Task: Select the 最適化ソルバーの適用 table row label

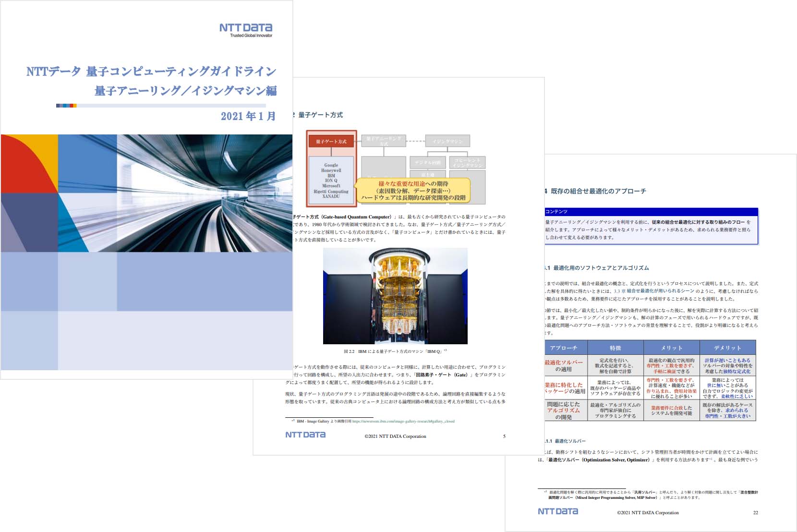Action: (x=565, y=366)
